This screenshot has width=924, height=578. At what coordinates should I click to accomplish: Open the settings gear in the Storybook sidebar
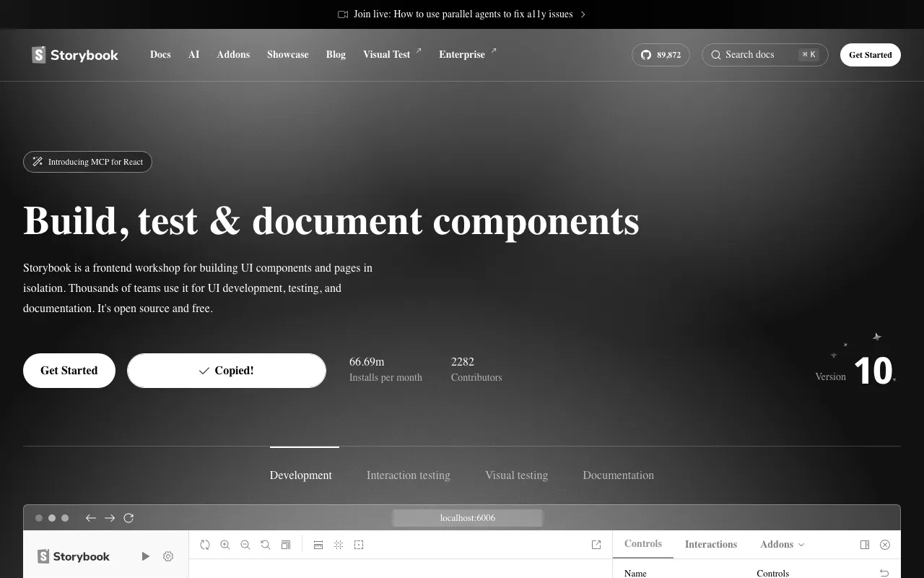pos(168,556)
